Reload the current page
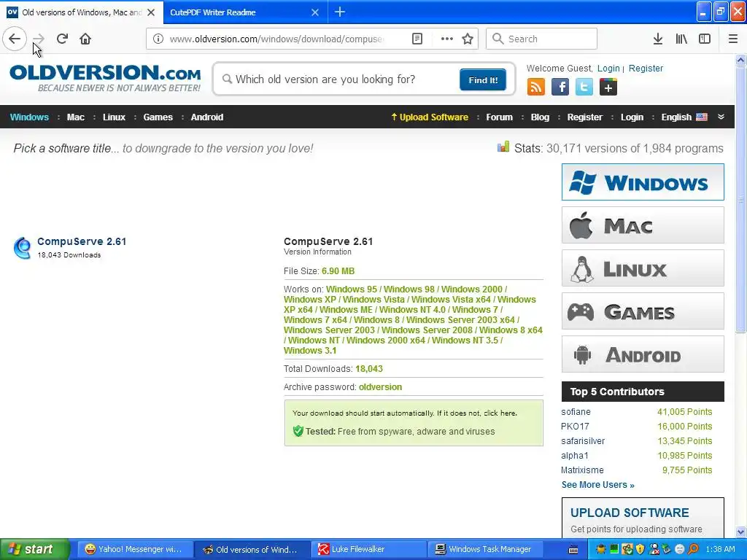The image size is (747, 560). click(62, 39)
